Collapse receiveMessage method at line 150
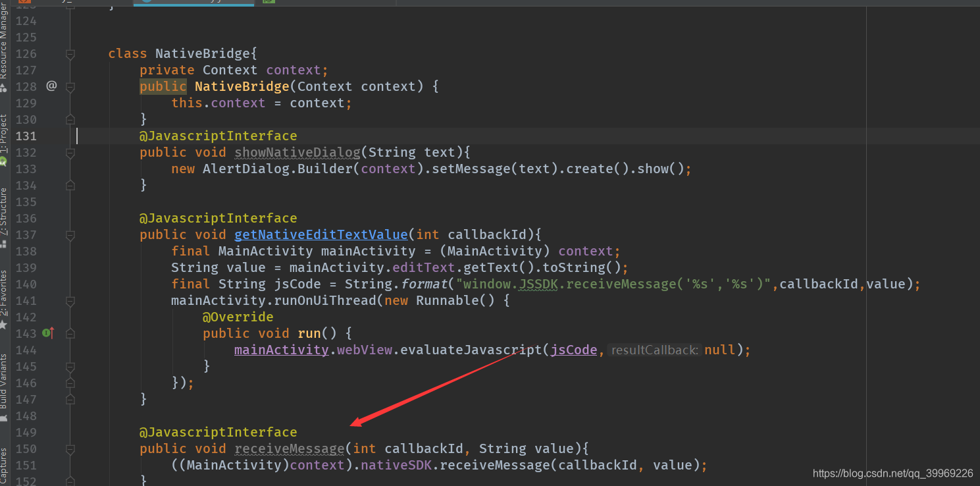 point(70,449)
